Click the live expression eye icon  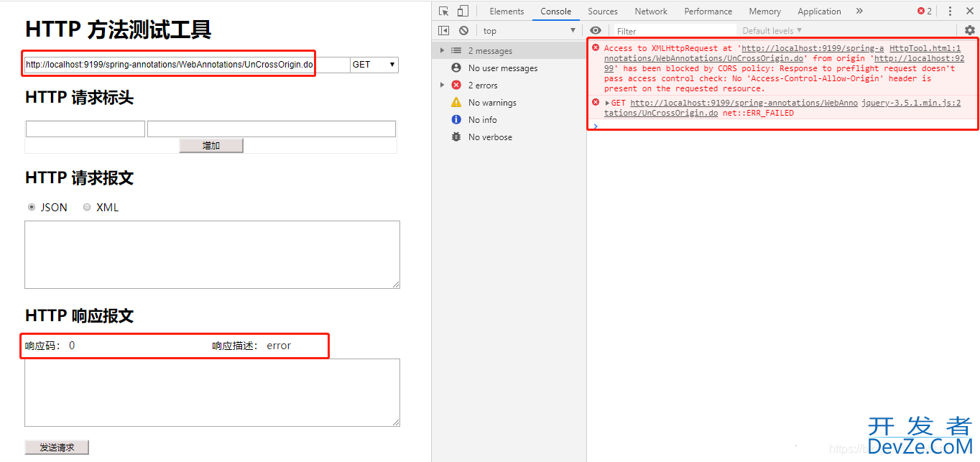click(595, 30)
